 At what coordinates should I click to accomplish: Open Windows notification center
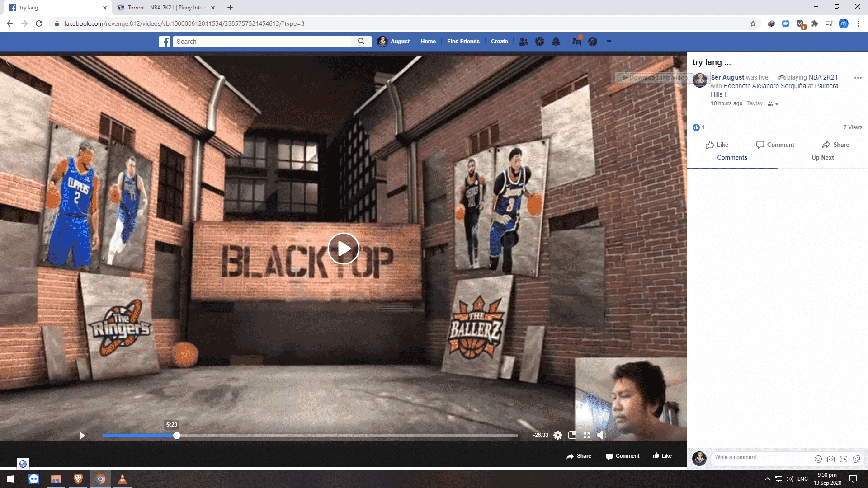tap(853, 479)
